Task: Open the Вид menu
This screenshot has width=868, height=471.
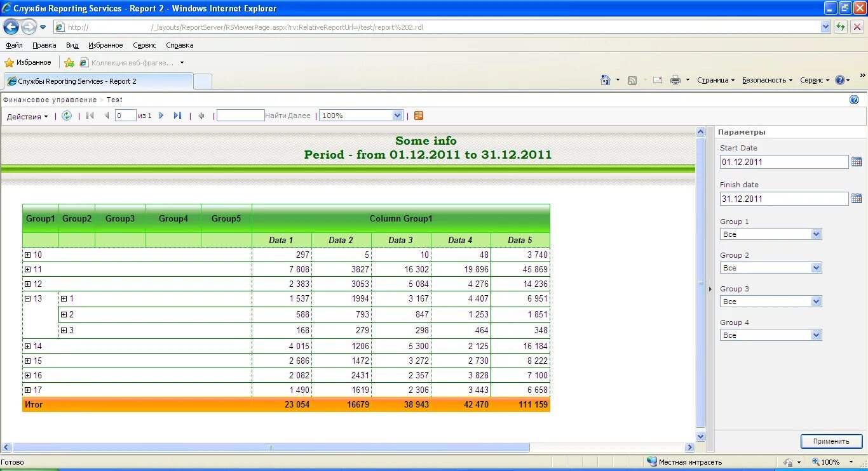Action: tap(72, 45)
